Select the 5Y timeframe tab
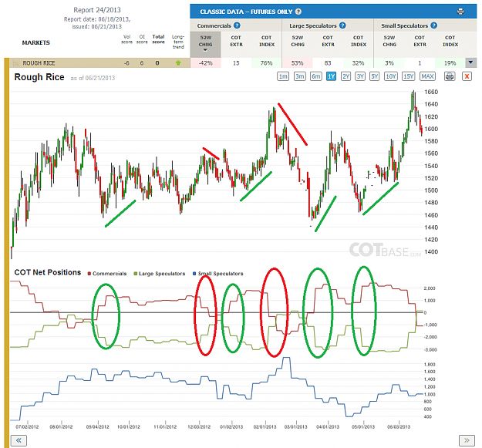Image resolution: width=482 pixels, height=448 pixels. tap(374, 76)
